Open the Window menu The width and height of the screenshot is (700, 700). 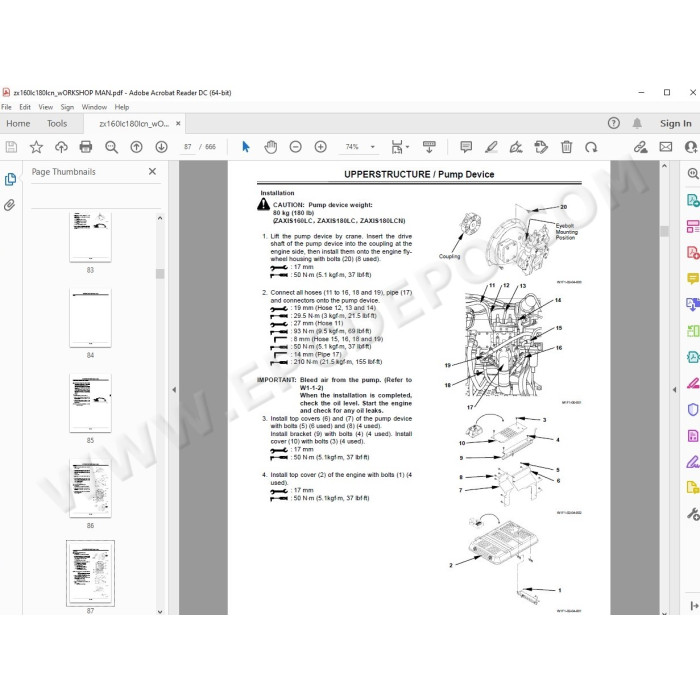click(x=94, y=107)
